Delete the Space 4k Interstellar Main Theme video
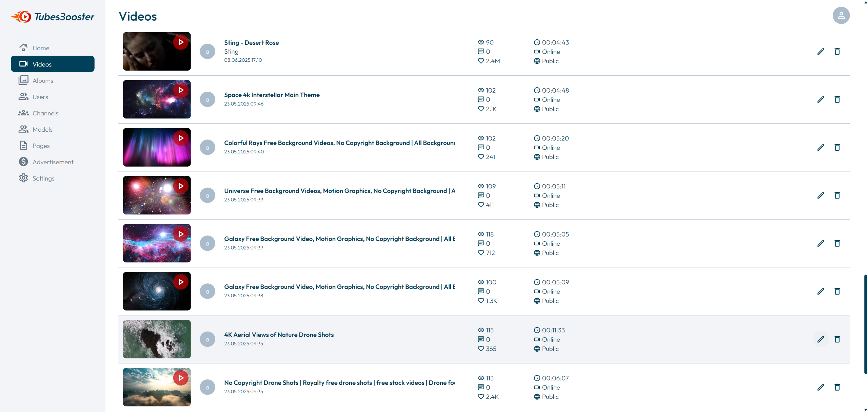This screenshot has width=868, height=412. [837, 99]
